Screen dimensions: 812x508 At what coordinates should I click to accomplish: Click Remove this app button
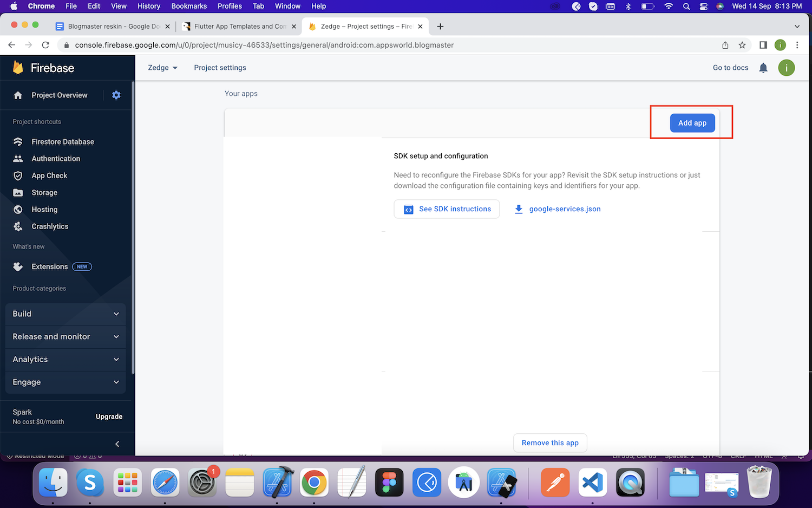click(550, 443)
